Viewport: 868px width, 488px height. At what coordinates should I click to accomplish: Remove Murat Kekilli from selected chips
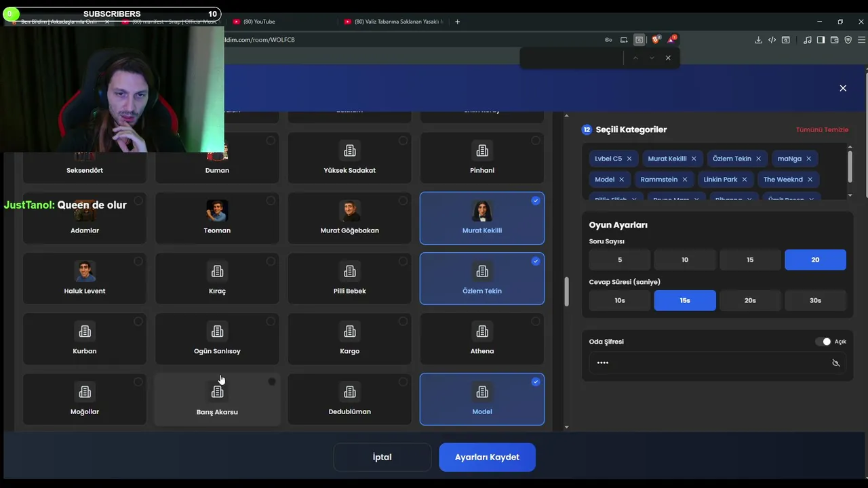[694, 159]
